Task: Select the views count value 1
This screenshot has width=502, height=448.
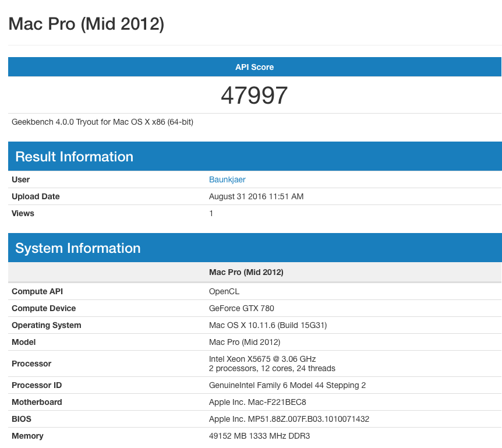Action: [x=211, y=214]
